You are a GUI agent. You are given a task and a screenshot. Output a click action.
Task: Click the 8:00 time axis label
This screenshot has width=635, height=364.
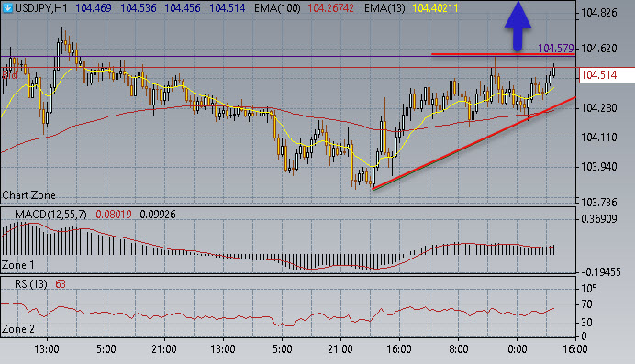(459, 349)
